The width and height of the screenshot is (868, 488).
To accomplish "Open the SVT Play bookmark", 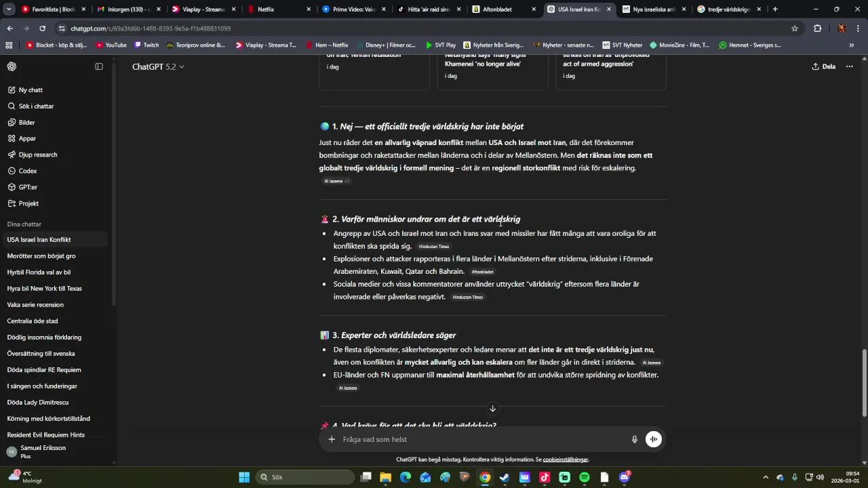I will click(441, 45).
